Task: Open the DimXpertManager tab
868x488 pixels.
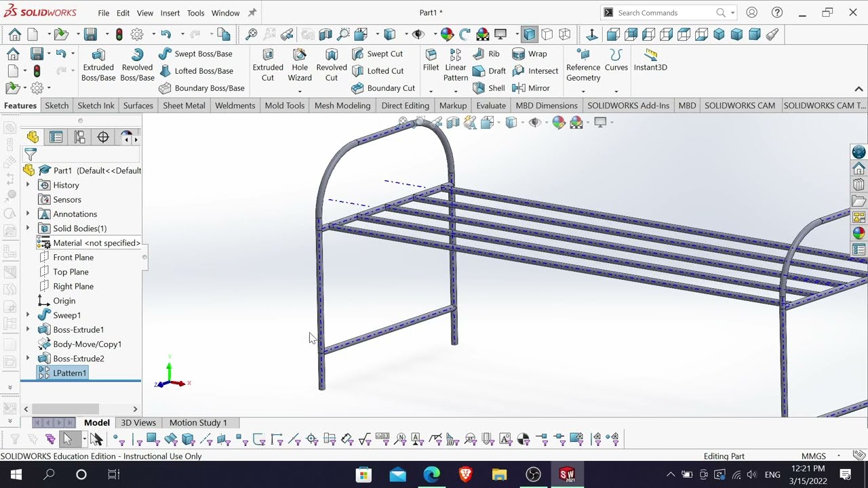Action: [x=103, y=138]
